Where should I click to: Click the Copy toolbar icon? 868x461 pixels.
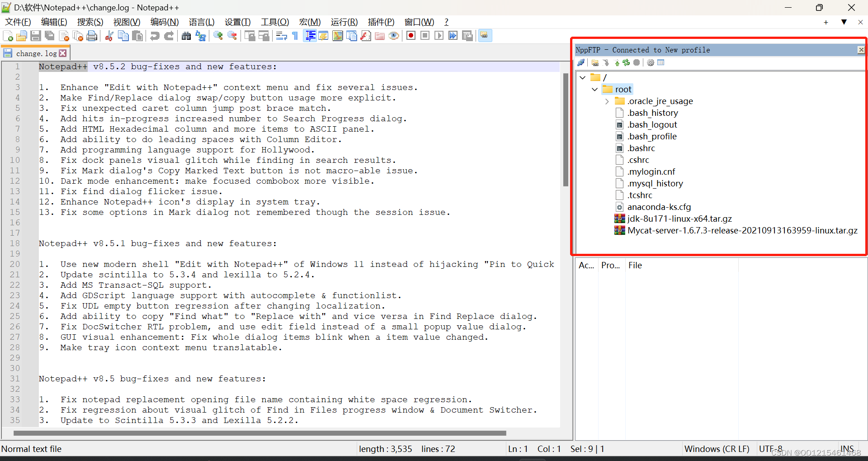123,36
